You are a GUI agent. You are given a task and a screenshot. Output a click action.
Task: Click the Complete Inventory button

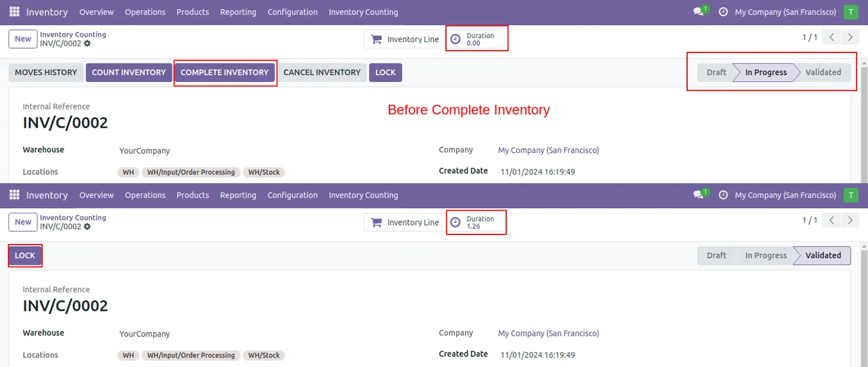click(x=225, y=72)
